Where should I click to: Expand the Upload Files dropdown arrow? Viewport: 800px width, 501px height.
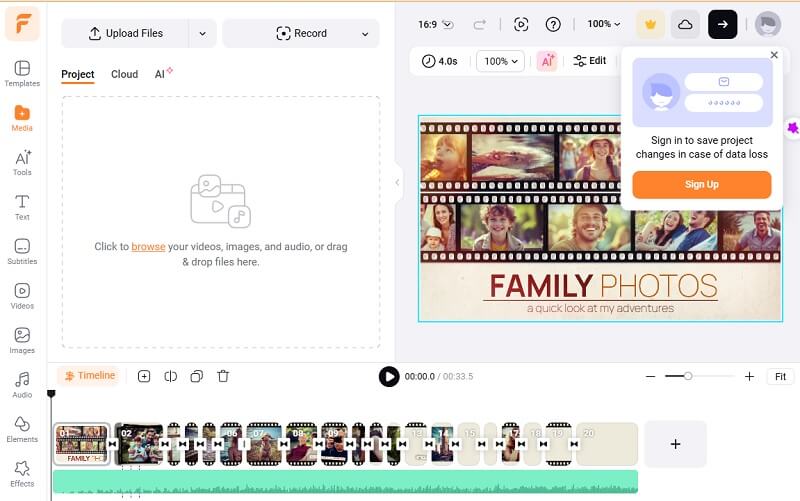click(x=202, y=33)
